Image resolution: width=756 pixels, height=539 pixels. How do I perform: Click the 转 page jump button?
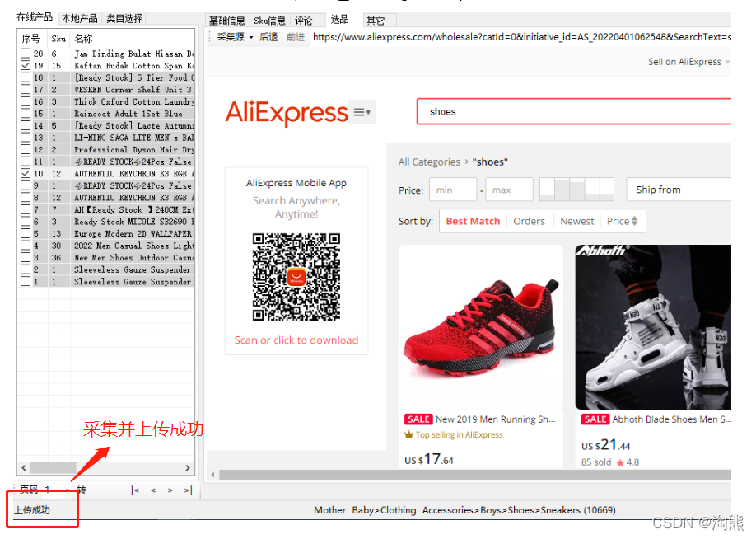coord(81,490)
